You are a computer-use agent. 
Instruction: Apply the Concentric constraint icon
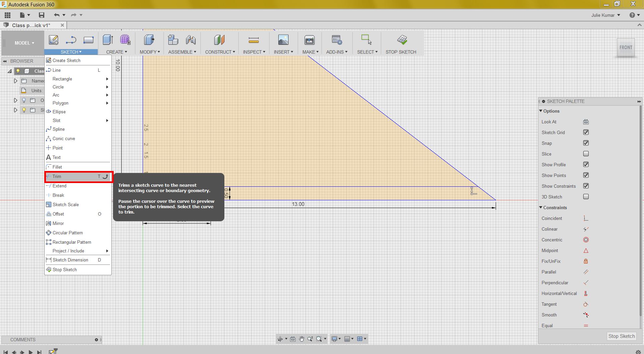point(586,240)
